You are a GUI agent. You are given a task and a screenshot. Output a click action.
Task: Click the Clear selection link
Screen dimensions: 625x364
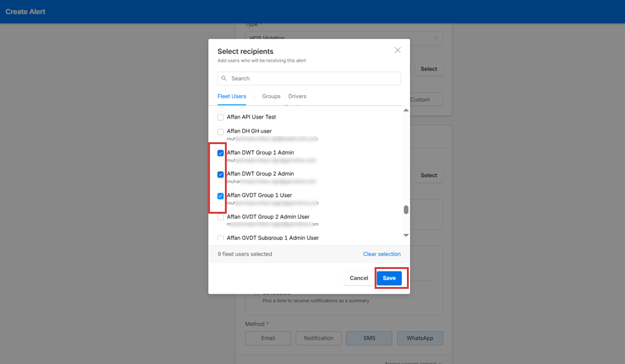tap(381, 254)
